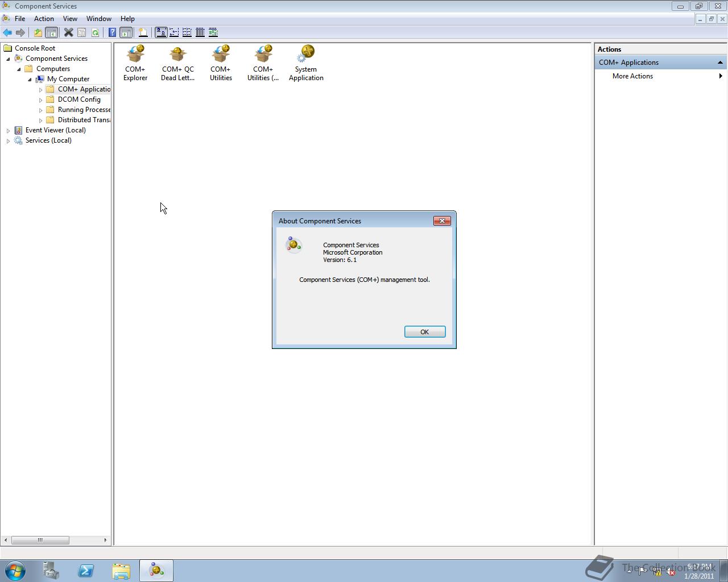Image resolution: width=728 pixels, height=582 pixels.
Task: Click Component Services taskbar button
Action: (x=156, y=571)
